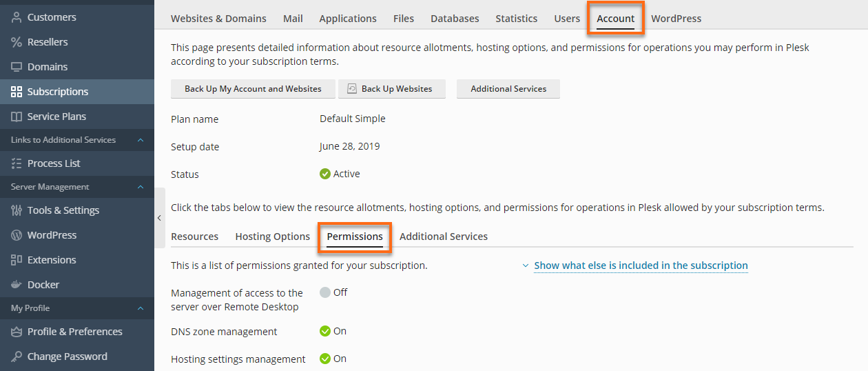Image resolution: width=868 pixels, height=371 pixels.
Task: Click the DNS zone management label
Action: tap(224, 332)
